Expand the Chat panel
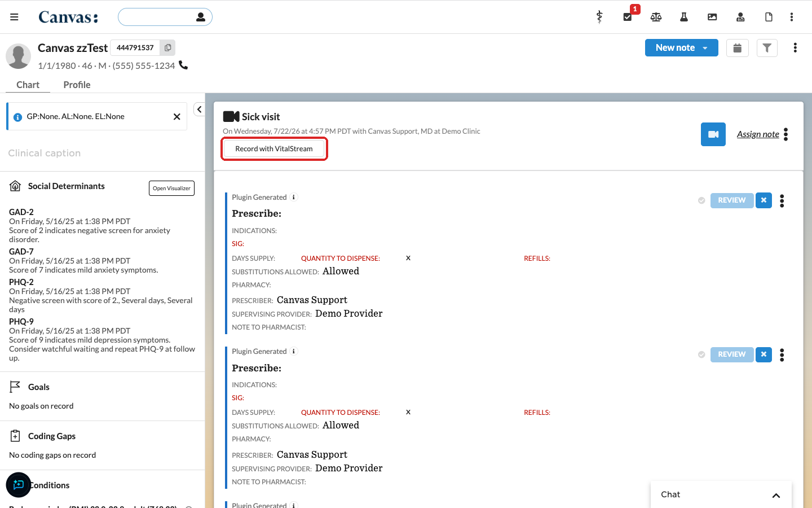Viewport: 812px width, 508px height. [721, 494]
